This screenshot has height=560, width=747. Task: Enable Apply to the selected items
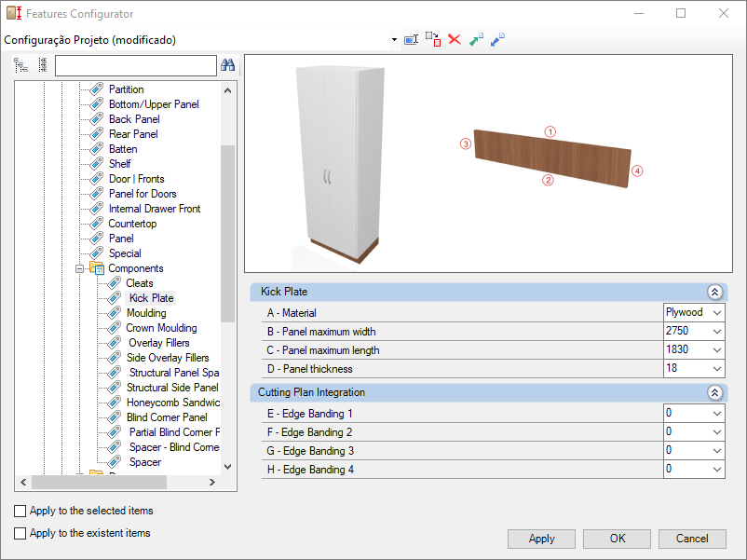tap(20, 511)
